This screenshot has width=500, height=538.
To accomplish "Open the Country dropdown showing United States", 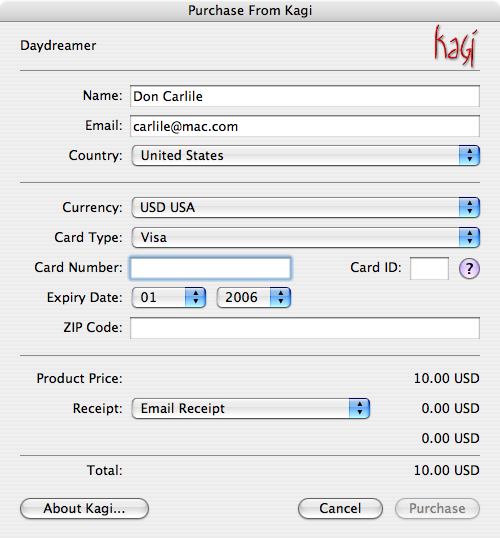I will [305, 155].
